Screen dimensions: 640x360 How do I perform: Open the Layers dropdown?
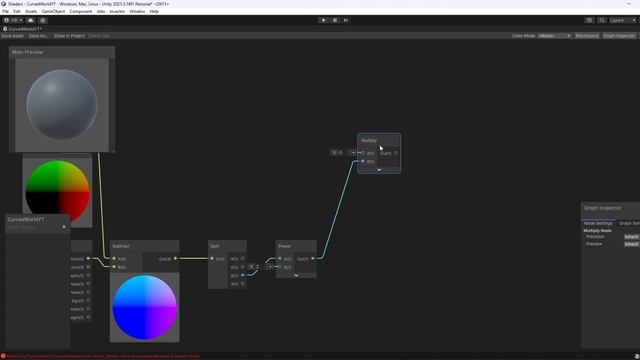click(x=622, y=20)
